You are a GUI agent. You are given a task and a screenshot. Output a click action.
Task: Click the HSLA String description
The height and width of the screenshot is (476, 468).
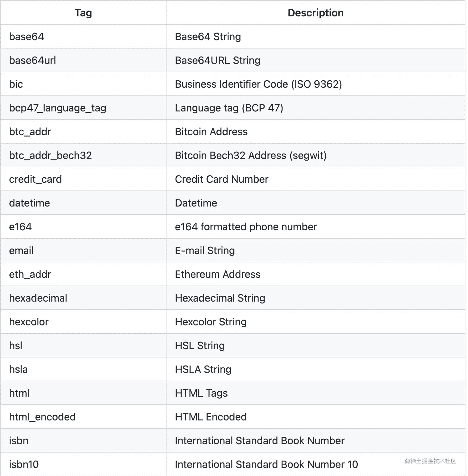click(x=203, y=369)
